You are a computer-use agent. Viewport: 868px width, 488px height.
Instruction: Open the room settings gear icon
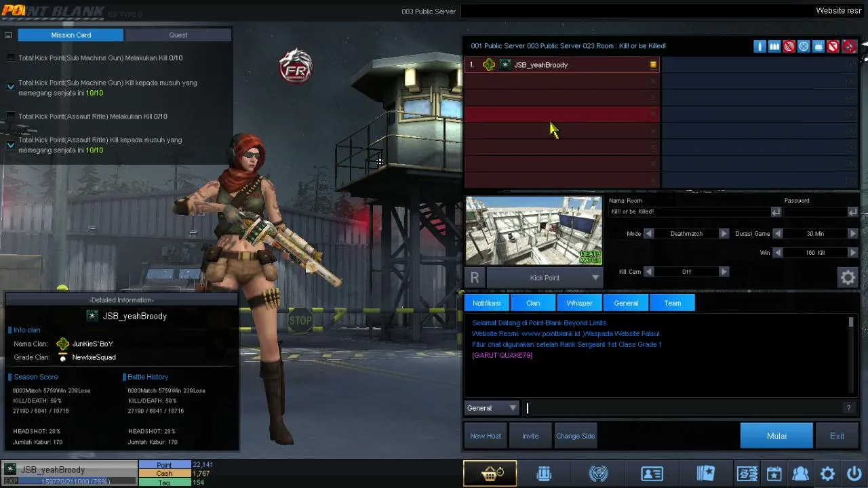848,277
